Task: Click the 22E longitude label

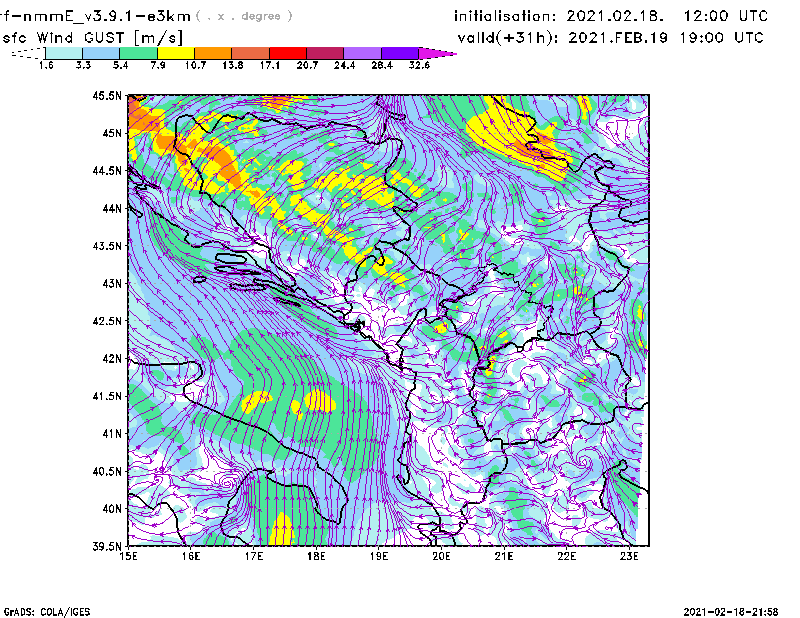Action: 566,556
